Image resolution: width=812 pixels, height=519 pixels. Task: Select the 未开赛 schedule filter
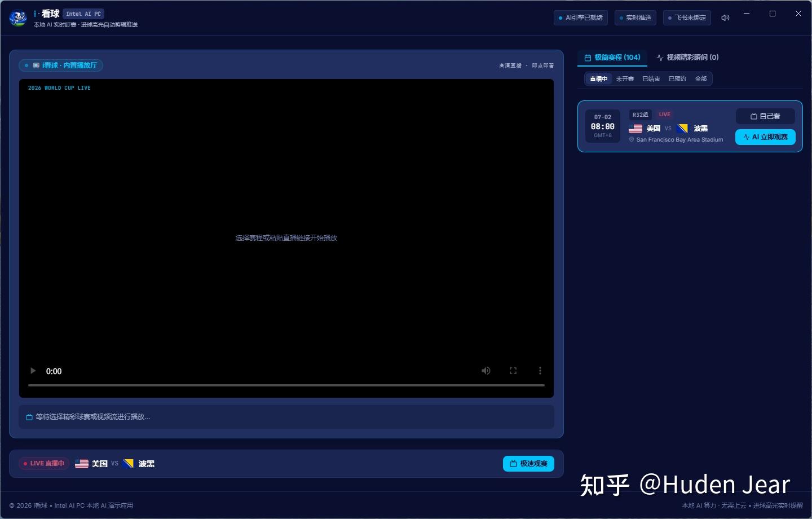tap(625, 79)
